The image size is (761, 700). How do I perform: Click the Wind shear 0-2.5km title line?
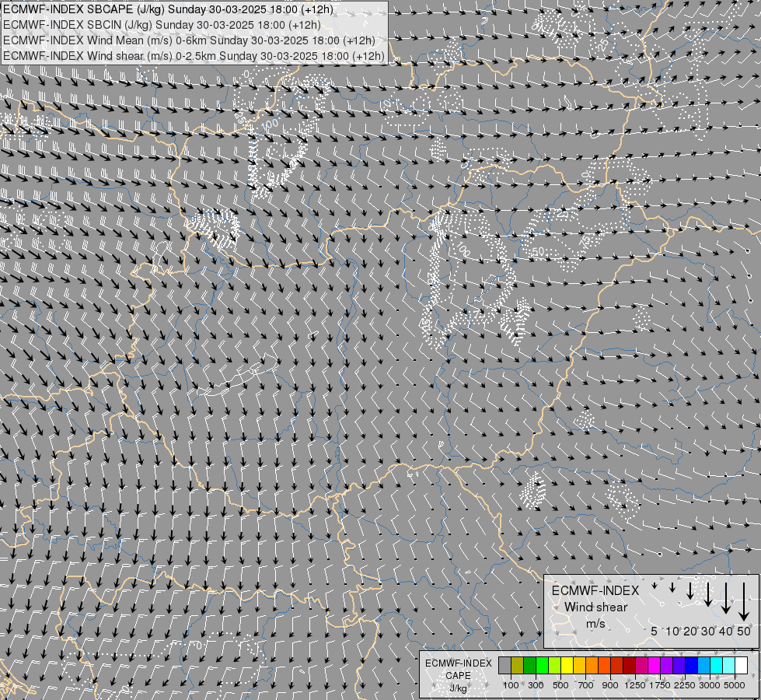(x=194, y=56)
